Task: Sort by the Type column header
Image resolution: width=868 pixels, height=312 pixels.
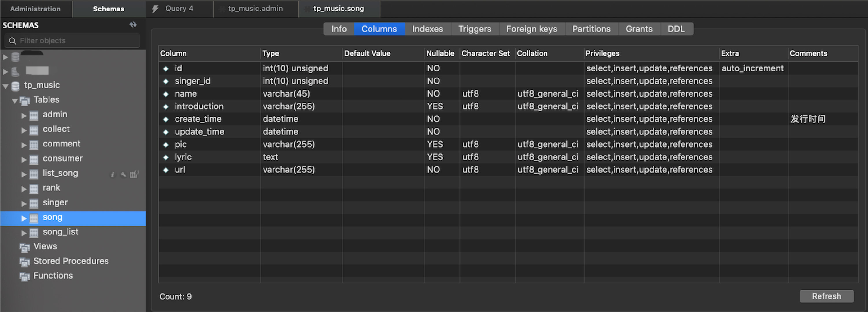Action: pyautogui.click(x=301, y=53)
